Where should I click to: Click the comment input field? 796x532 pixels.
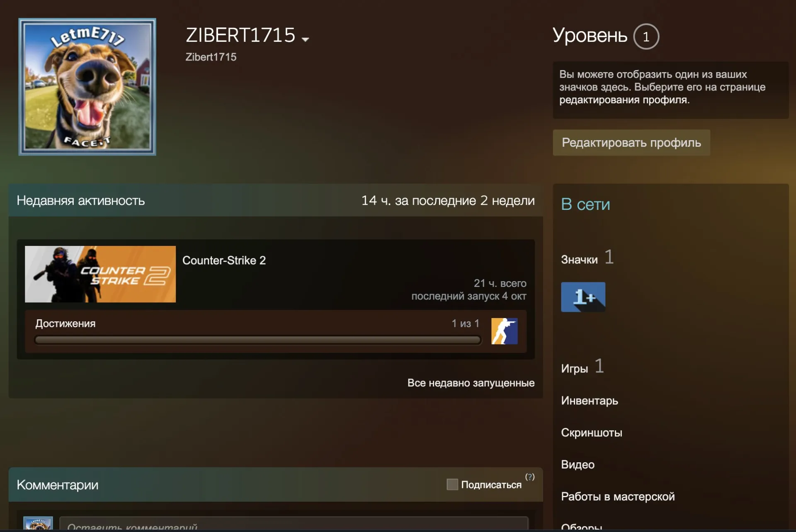point(294,524)
